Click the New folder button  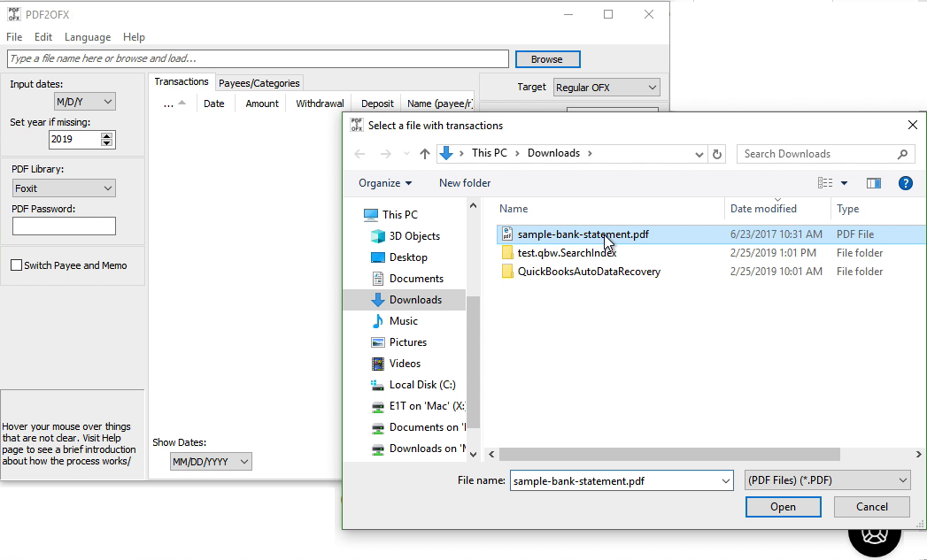click(465, 183)
